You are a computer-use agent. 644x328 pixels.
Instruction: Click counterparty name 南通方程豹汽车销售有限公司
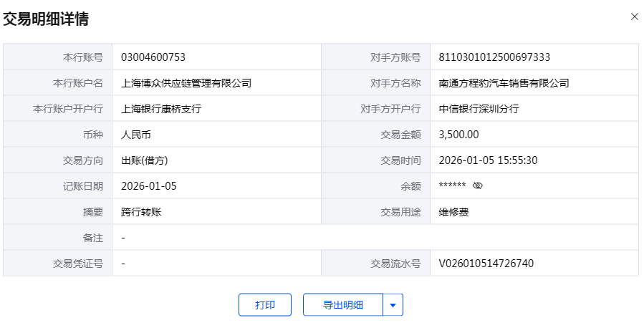coord(504,83)
